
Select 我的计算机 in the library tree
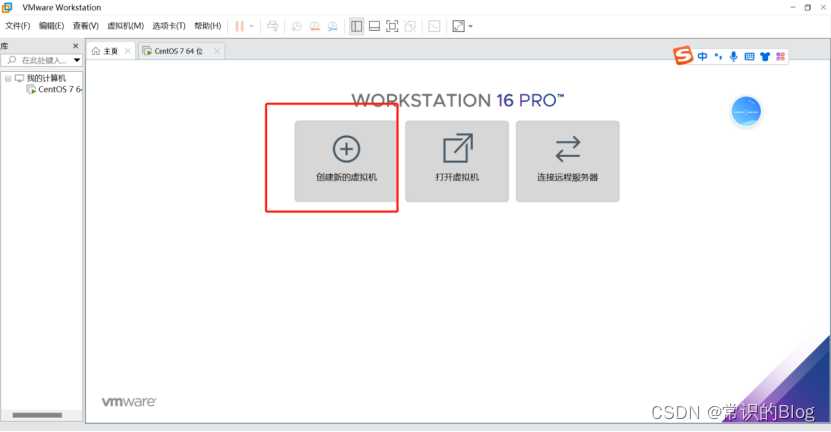pyautogui.click(x=46, y=78)
